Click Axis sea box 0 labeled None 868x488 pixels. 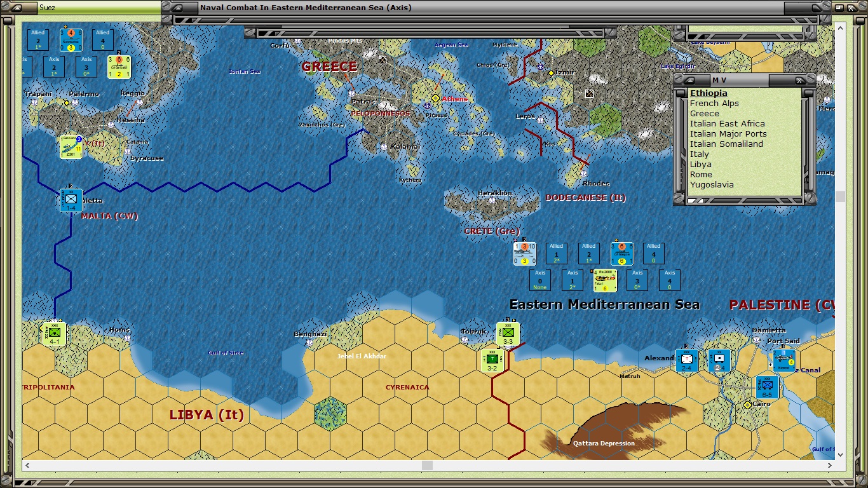pyautogui.click(x=540, y=280)
